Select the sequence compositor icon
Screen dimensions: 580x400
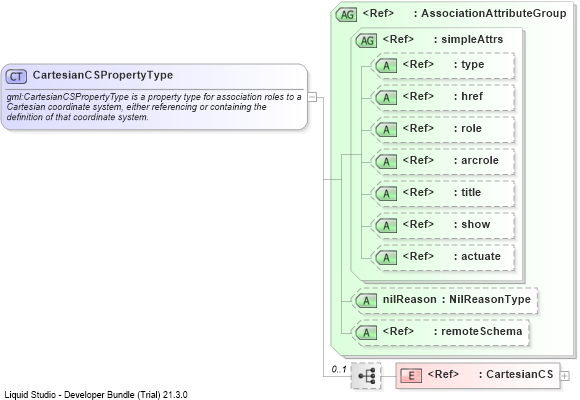[x=366, y=376]
